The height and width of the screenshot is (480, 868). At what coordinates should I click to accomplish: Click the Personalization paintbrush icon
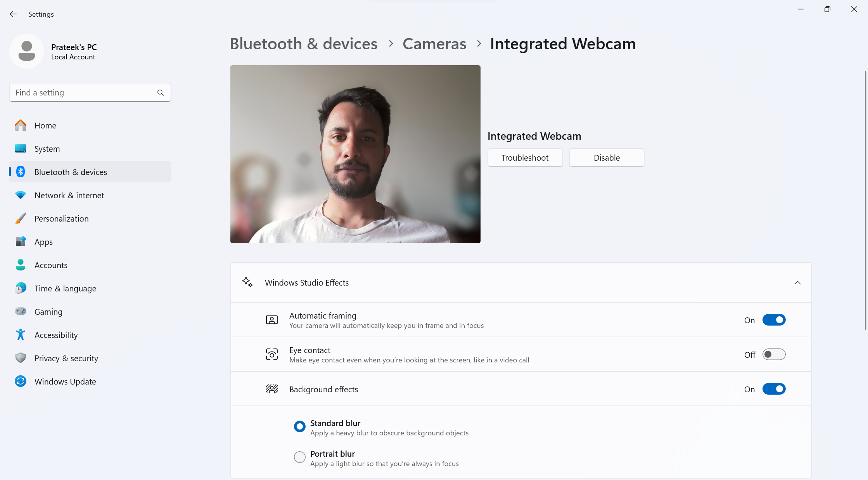(x=21, y=218)
